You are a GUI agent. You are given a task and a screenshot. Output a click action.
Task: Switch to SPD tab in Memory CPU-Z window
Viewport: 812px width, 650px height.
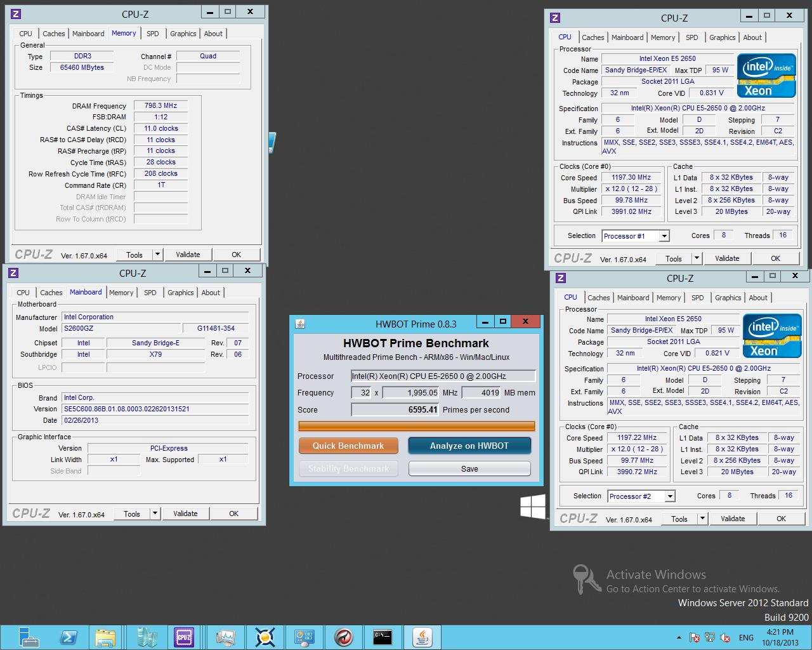point(153,34)
